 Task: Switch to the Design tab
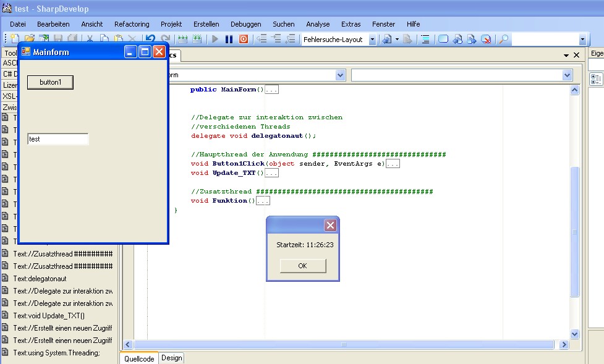pyautogui.click(x=172, y=358)
